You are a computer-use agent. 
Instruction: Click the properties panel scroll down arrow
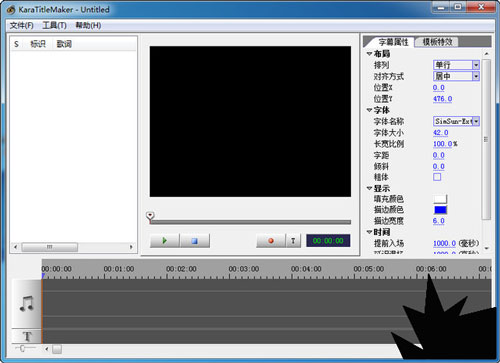pos(486,248)
